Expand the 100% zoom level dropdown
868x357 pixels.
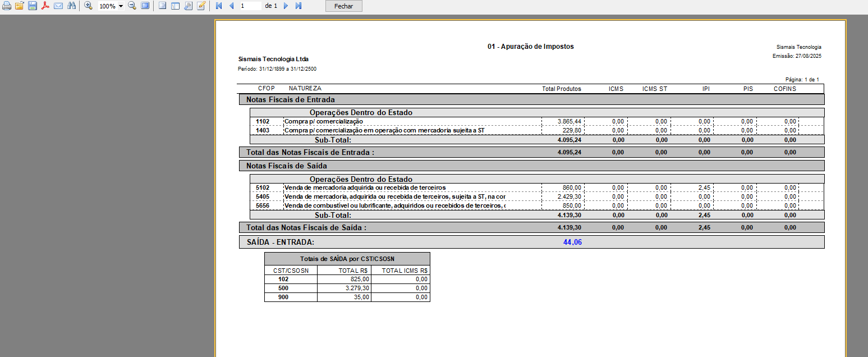tap(121, 6)
